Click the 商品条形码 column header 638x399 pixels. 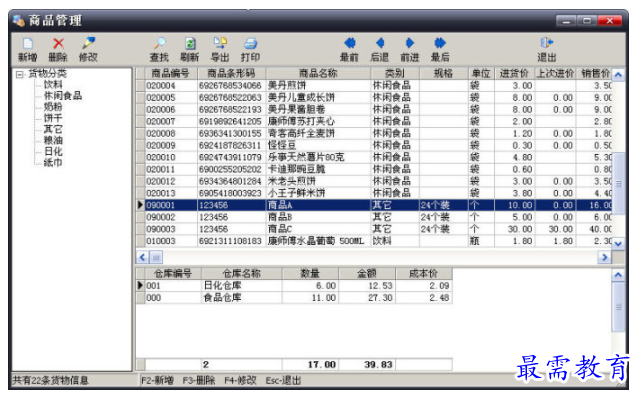point(232,74)
